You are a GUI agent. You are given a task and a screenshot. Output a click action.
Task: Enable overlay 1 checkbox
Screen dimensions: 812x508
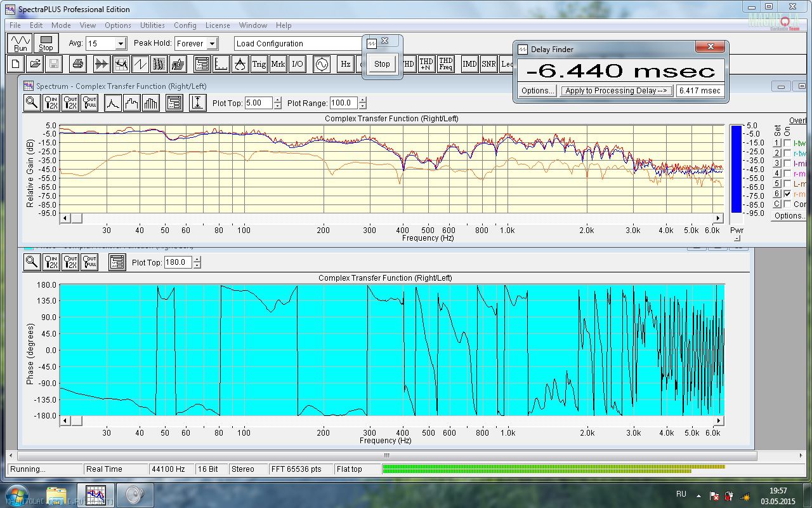click(787, 144)
